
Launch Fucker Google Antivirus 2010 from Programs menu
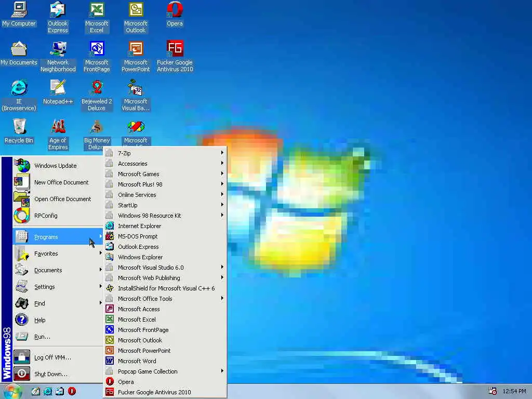[165, 392]
